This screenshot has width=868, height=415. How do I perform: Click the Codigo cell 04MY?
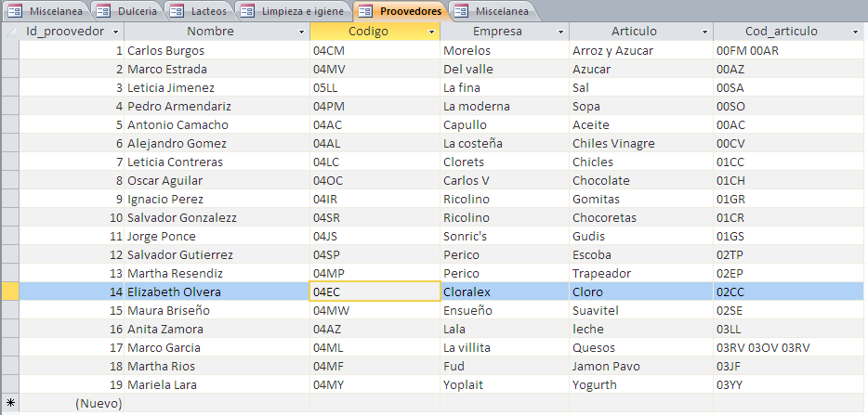click(375, 384)
